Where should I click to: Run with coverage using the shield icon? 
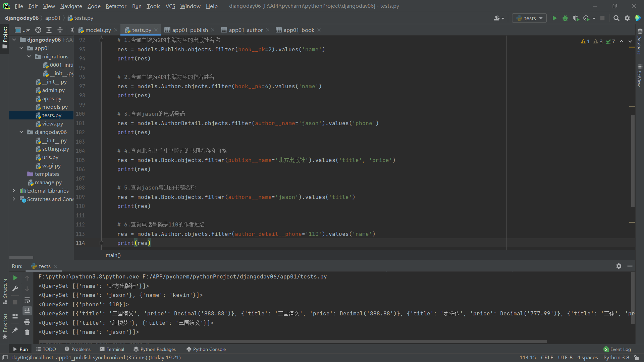pos(576,18)
